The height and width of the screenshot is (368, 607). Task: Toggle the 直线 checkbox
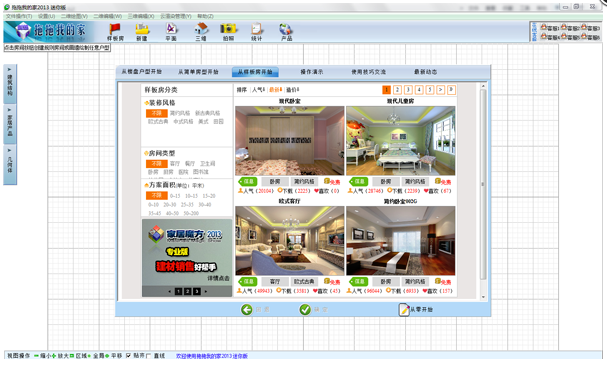(x=149, y=356)
